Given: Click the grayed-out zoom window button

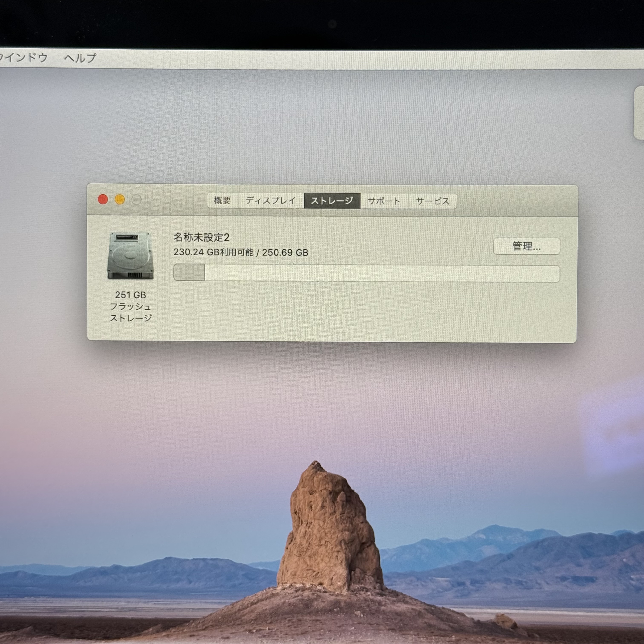Looking at the screenshot, I should [x=137, y=200].
